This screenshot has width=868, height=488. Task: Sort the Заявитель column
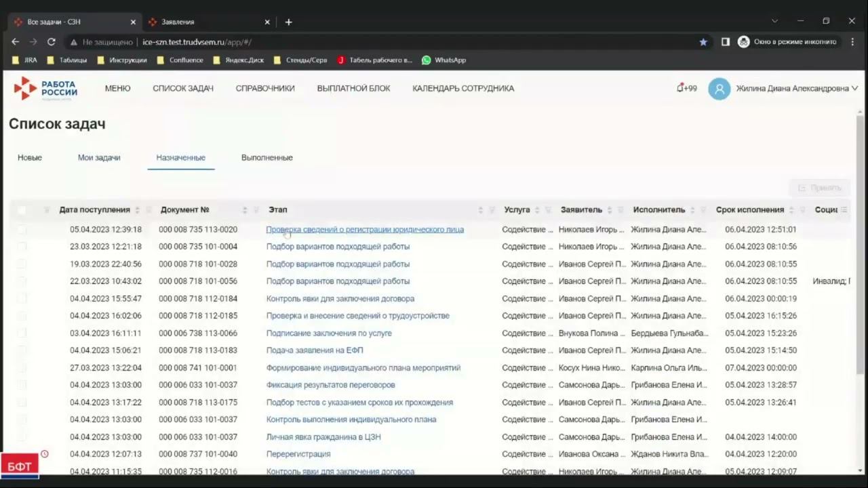(610, 210)
